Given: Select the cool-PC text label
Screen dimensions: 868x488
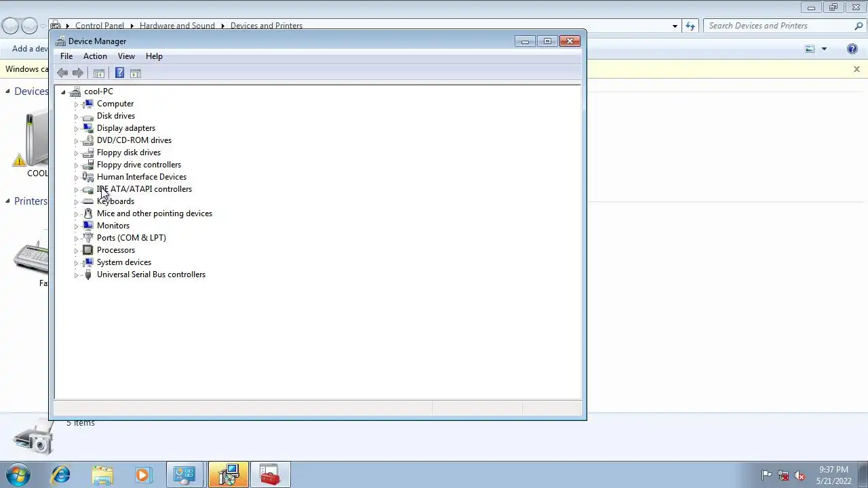Looking at the screenshot, I should click(x=99, y=91).
